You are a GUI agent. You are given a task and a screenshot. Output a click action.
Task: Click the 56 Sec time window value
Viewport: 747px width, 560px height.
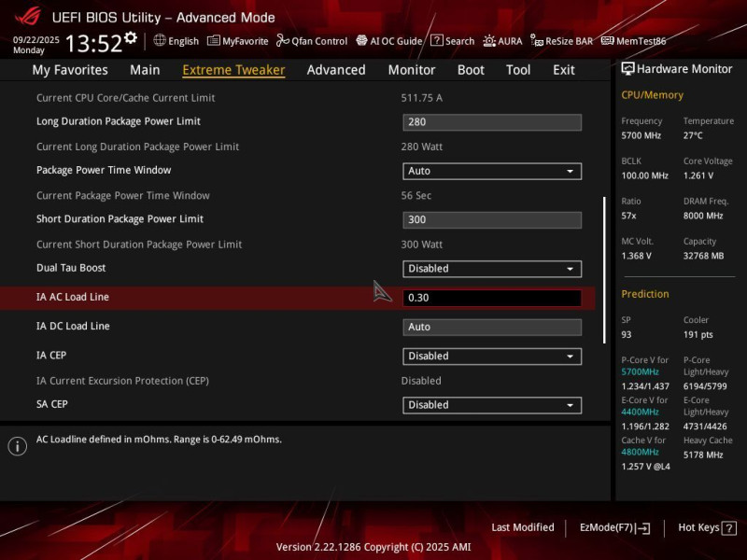[x=416, y=195]
